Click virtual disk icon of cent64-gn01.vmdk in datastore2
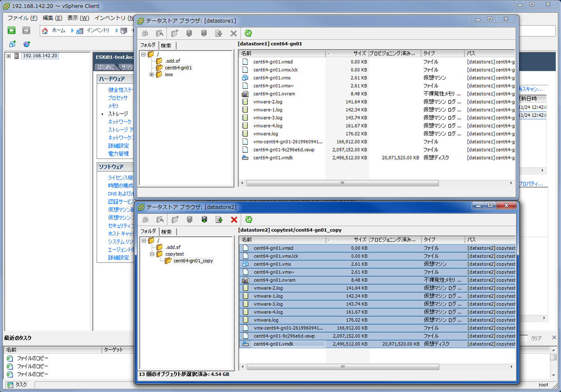This screenshot has width=561, height=392. pos(246,344)
